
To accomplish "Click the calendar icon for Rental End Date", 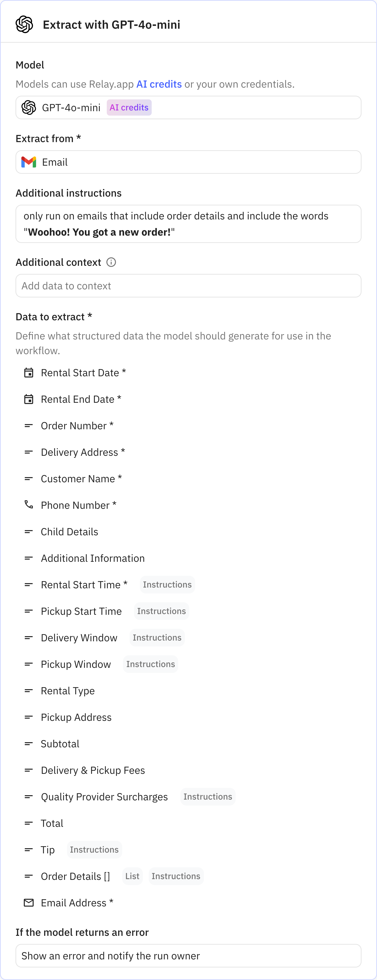I will click(x=29, y=399).
